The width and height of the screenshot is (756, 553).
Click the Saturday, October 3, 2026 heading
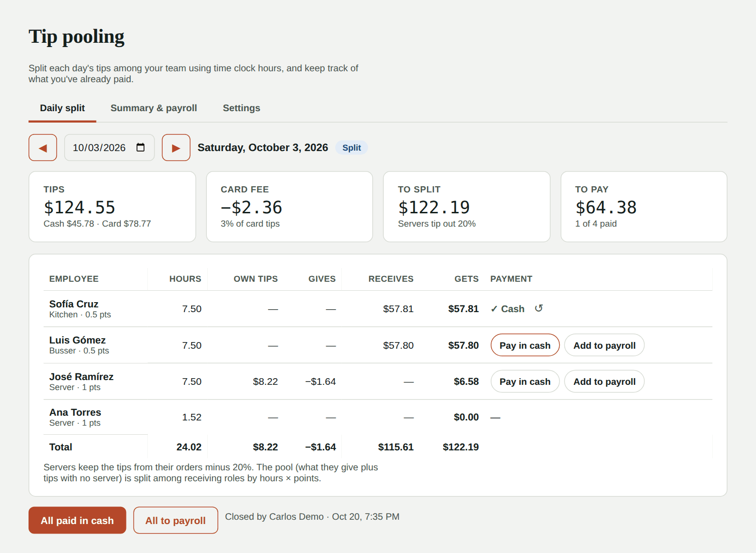[x=262, y=148]
